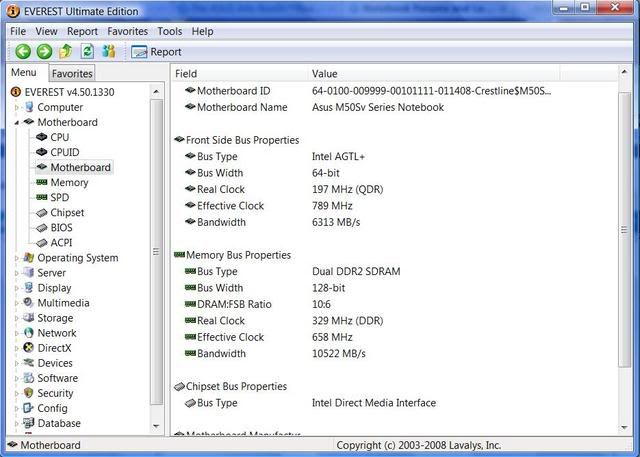
Task: Click the Operating System Windows flag icon
Action: 29,258
